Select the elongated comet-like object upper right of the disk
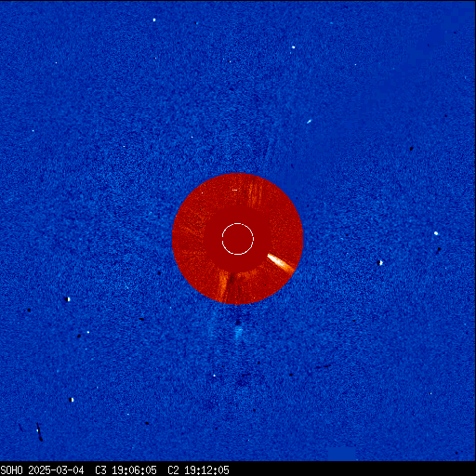 pos(309,122)
